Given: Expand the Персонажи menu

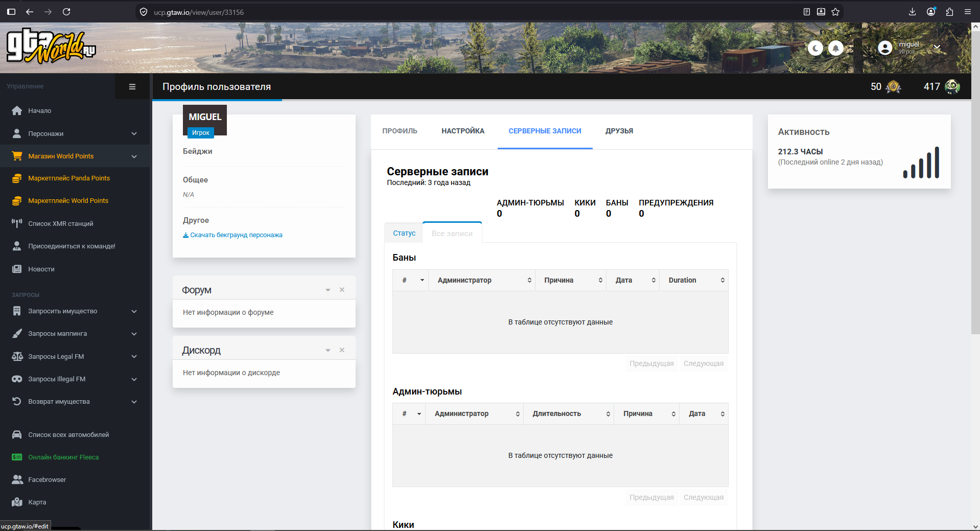Looking at the screenshot, I should [75, 133].
